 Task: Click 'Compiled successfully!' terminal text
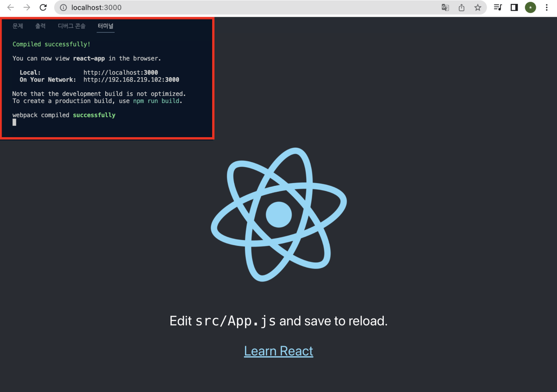point(51,44)
